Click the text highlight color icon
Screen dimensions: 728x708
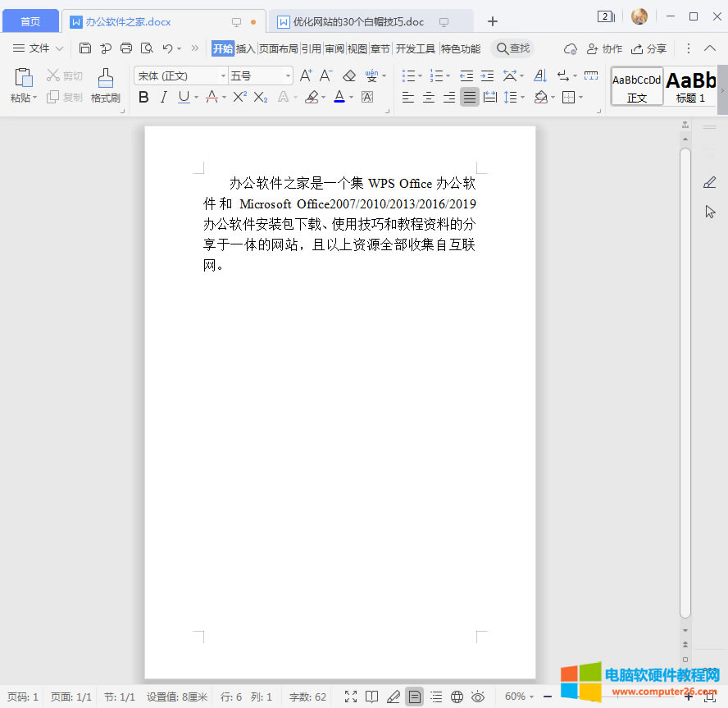click(x=312, y=96)
